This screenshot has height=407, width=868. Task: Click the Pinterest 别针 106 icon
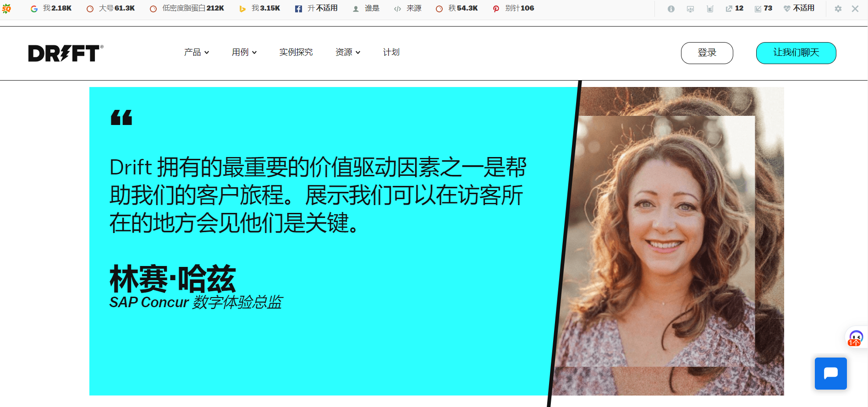pos(496,9)
